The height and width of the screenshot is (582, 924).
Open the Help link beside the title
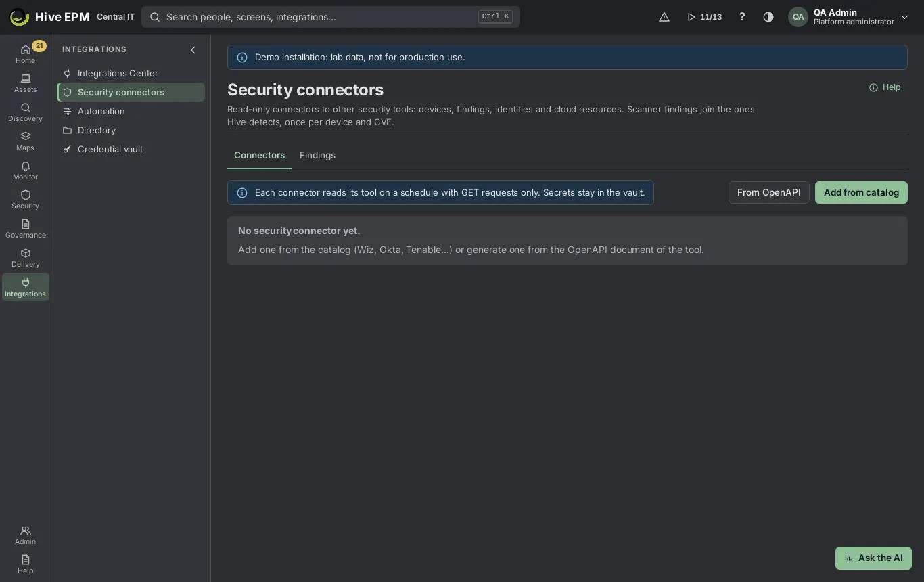coord(885,87)
